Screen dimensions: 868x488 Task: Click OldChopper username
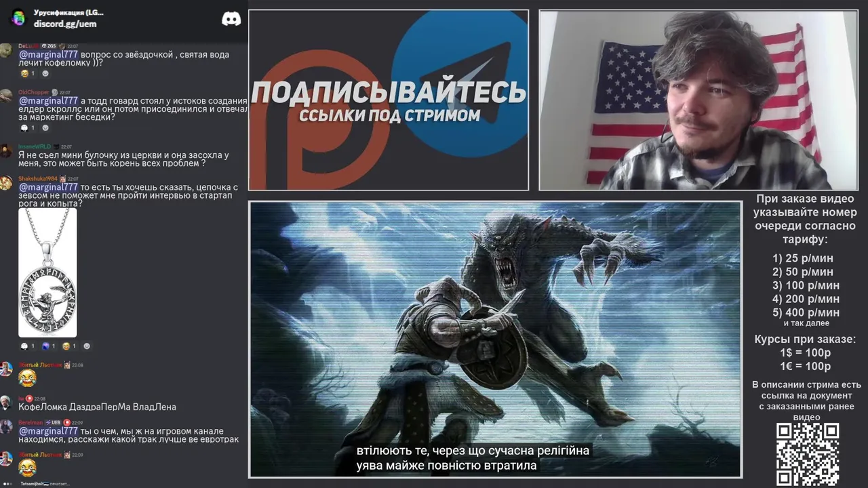pyautogui.click(x=33, y=91)
